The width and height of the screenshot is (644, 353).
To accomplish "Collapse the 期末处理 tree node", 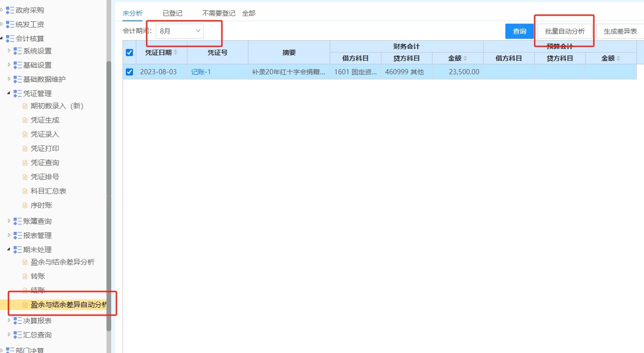I will click(x=9, y=250).
